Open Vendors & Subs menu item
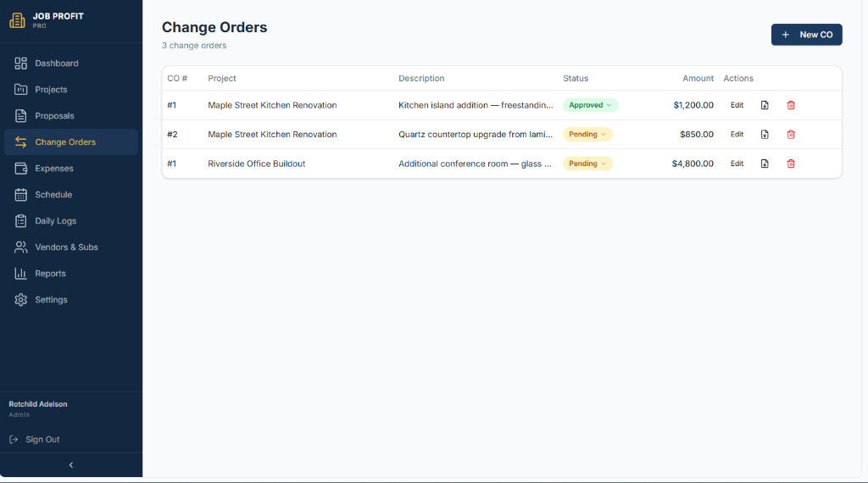This screenshot has height=483, width=868. tap(71, 247)
